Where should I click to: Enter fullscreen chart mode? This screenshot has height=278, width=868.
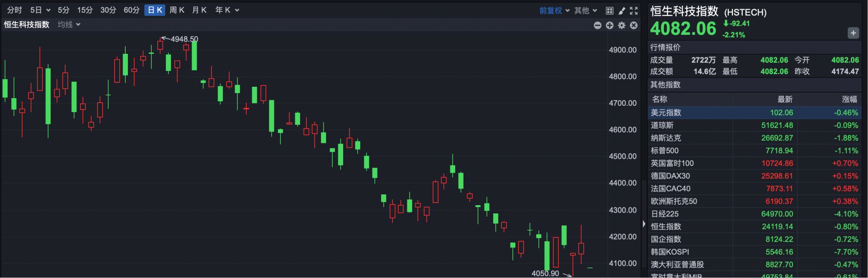(x=634, y=10)
